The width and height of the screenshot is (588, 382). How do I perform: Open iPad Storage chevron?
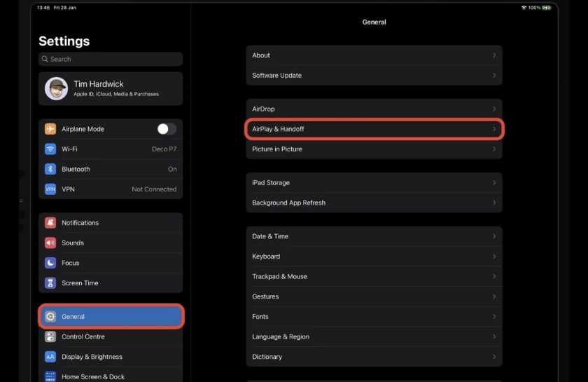tap(494, 182)
